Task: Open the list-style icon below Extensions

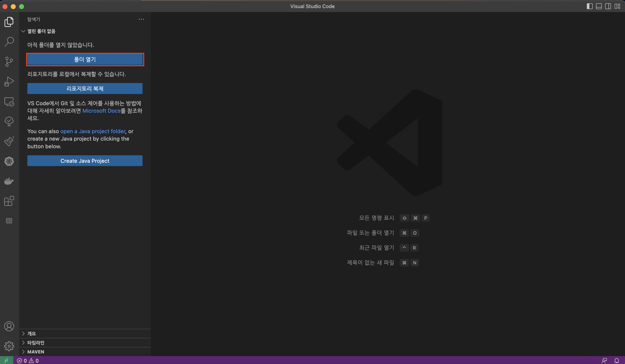Action: click(9, 221)
